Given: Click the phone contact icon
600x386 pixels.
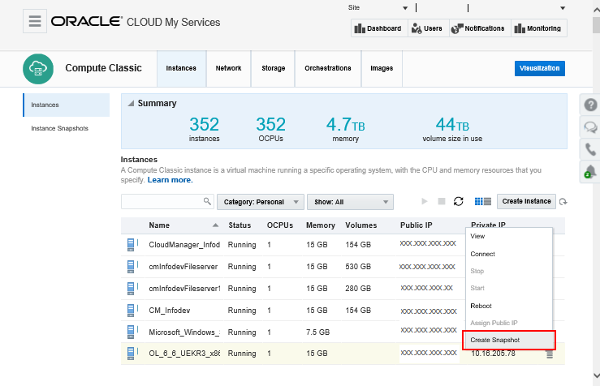Looking at the screenshot, I should click(x=590, y=149).
